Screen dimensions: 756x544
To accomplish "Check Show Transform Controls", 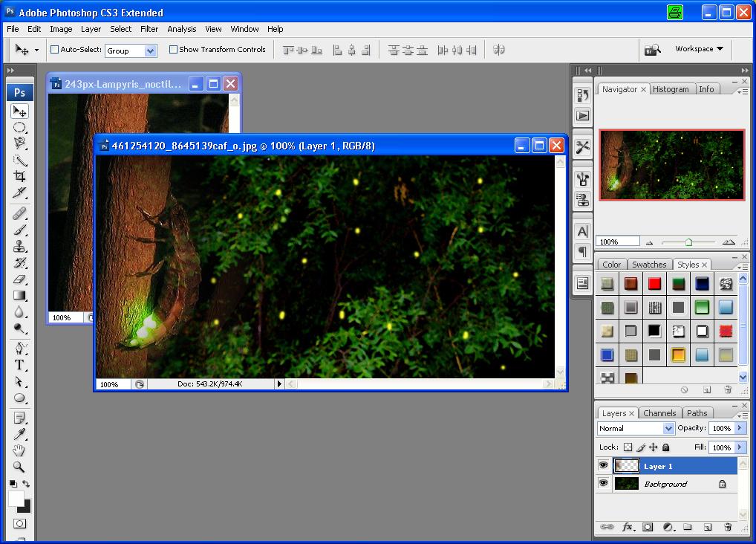I will pyautogui.click(x=174, y=50).
